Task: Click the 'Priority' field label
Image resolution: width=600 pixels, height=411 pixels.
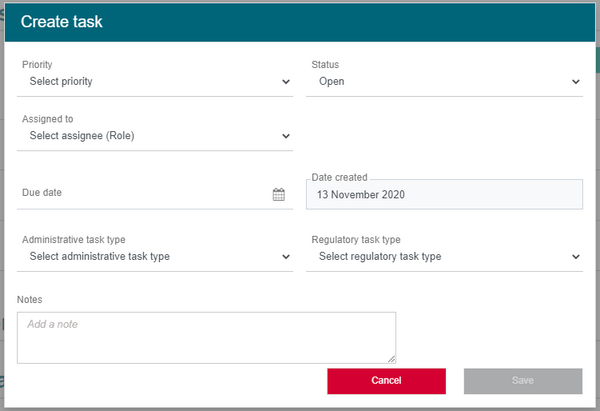Action: coord(38,65)
